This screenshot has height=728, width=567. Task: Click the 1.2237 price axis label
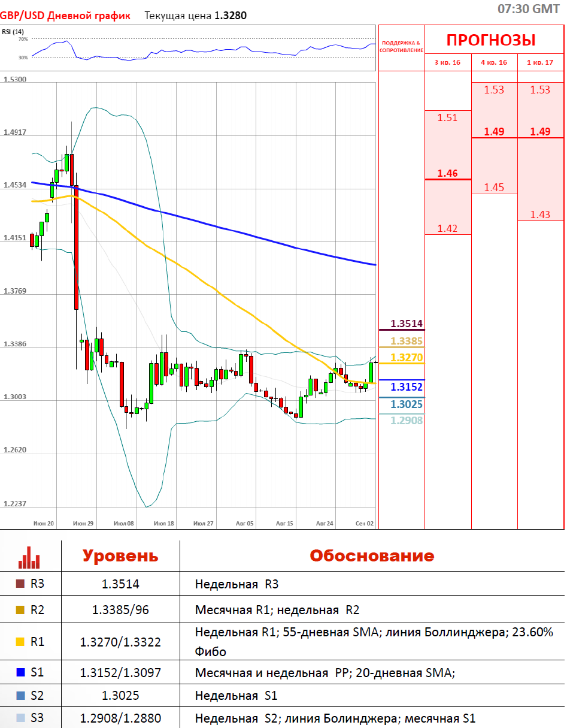(14, 504)
